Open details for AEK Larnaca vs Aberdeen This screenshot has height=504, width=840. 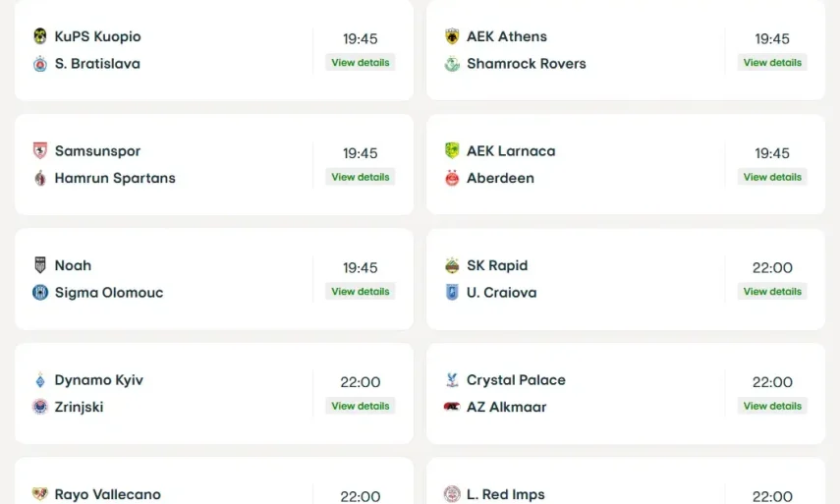(772, 178)
